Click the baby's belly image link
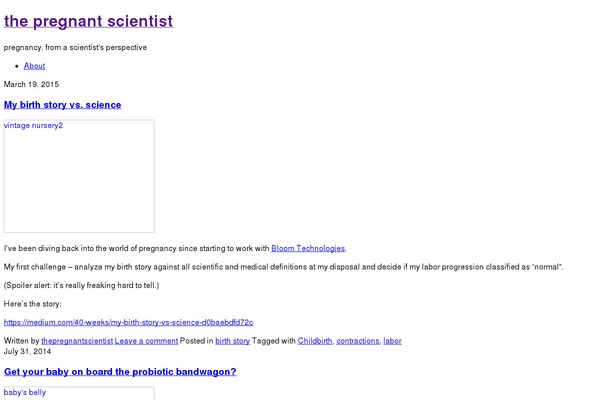 [25, 393]
